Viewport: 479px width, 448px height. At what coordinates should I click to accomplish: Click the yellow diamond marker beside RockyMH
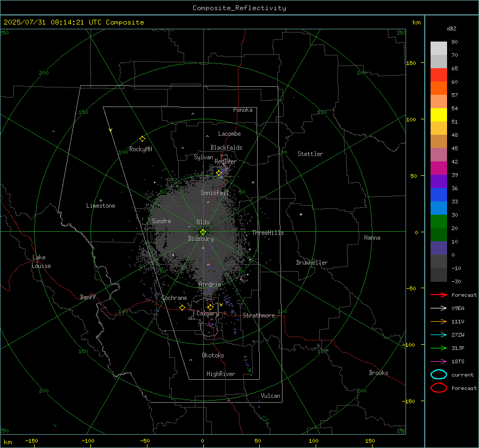(142, 139)
